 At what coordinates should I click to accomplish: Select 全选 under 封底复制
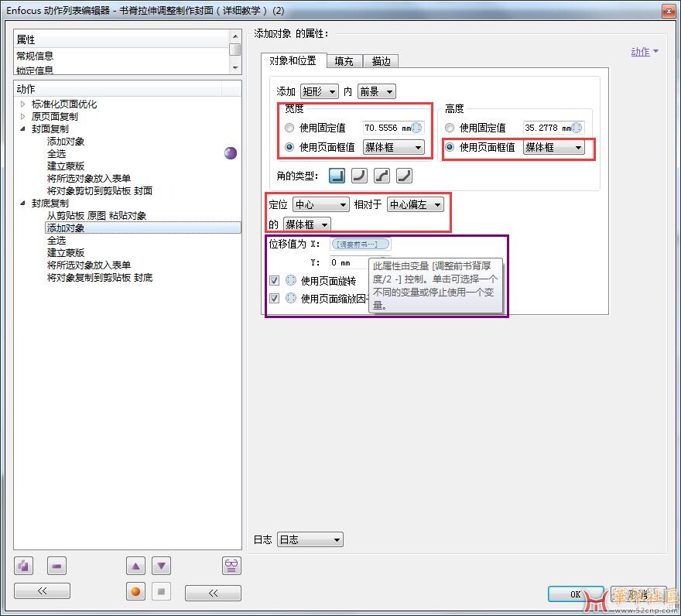[56, 240]
